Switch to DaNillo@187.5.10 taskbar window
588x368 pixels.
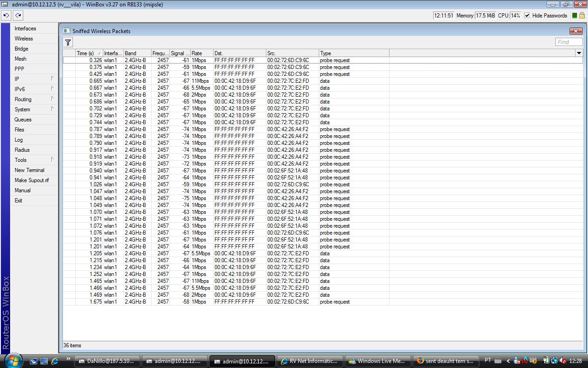coord(107,361)
